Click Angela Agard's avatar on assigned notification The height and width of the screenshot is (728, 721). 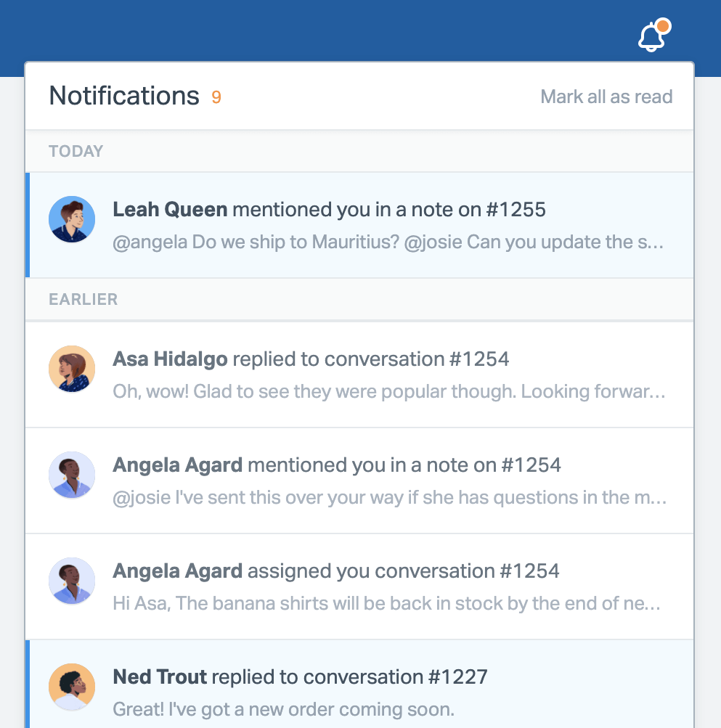point(72,581)
